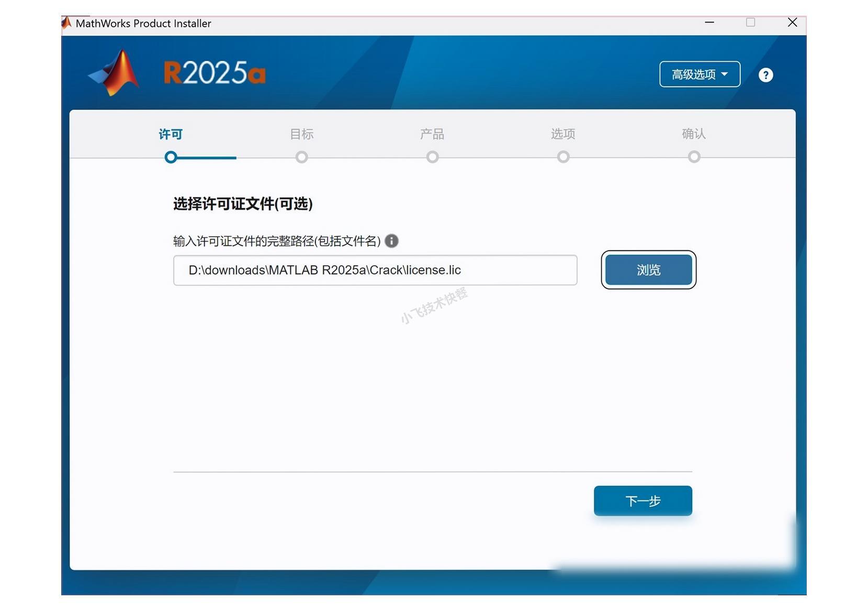
Task: Minimize the installer window
Action: 709,23
